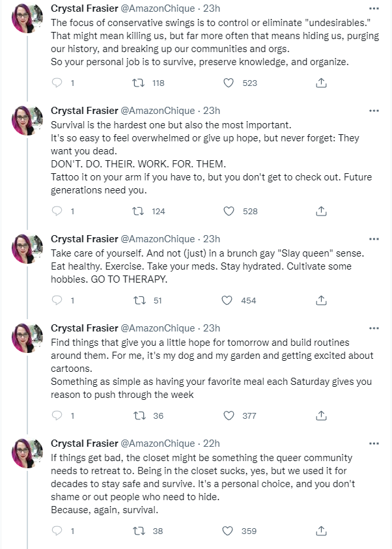Like the 'Take care of yourself' tweet

[x=227, y=300]
